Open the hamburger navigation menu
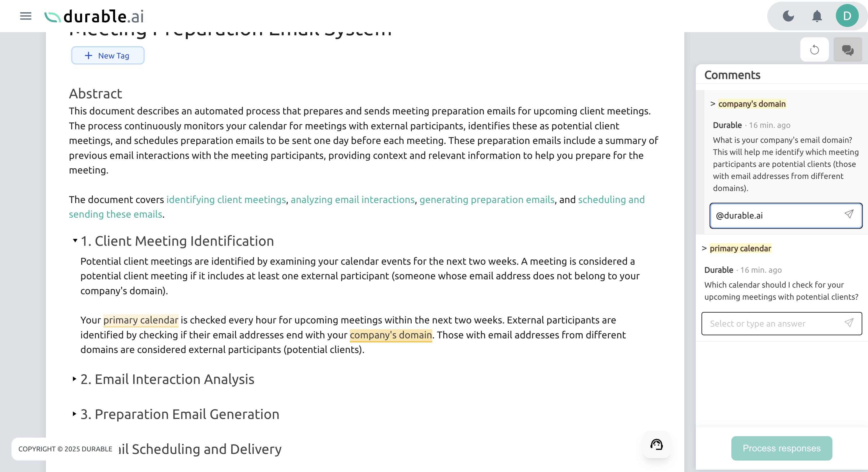The image size is (868, 472). 26,16
